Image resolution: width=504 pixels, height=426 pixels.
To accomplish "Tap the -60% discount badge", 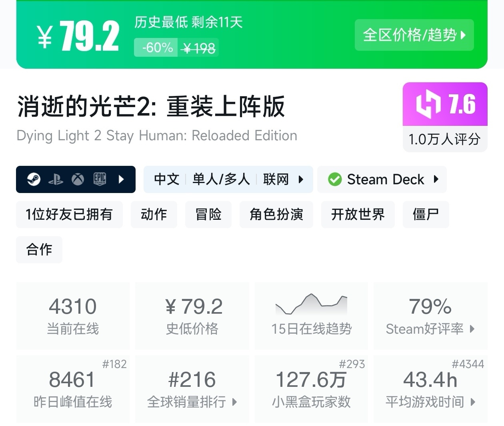I will pyautogui.click(x=156, y=48).
